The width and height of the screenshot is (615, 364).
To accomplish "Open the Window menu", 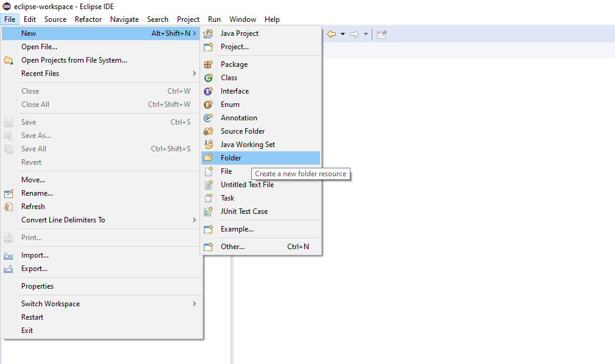I will tap(242, 19).
